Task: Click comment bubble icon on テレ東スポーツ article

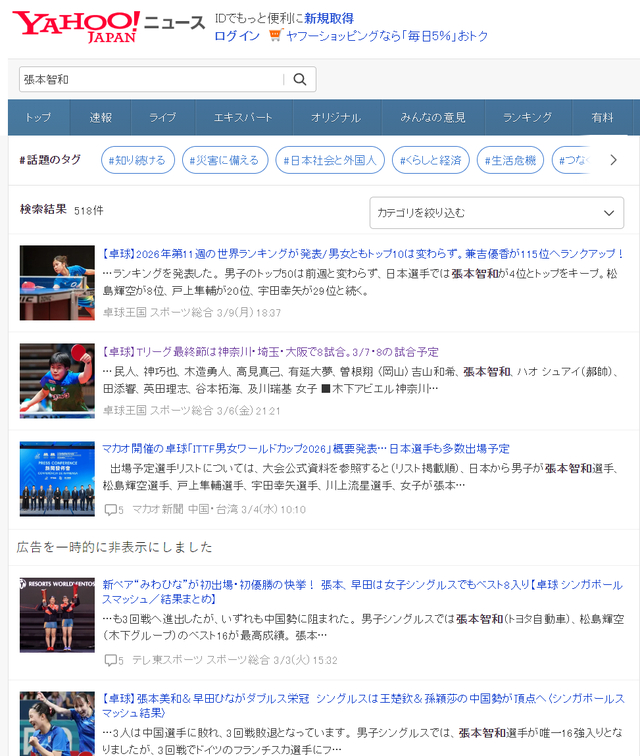Action: pos(110,660)
